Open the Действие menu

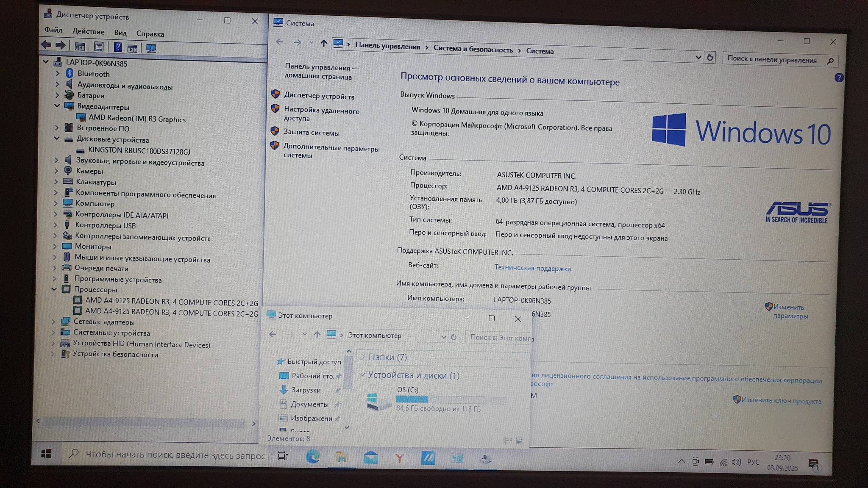[x=88, y=31]
